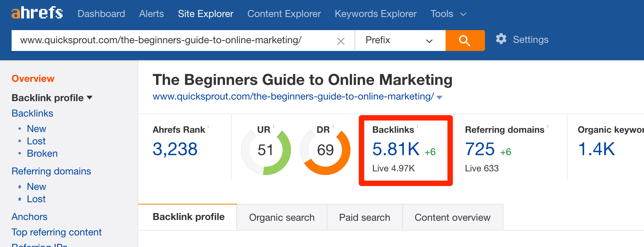Click the info icon next to DR
The height and width of the screenshot is (247, 644).
pos(333,126)
